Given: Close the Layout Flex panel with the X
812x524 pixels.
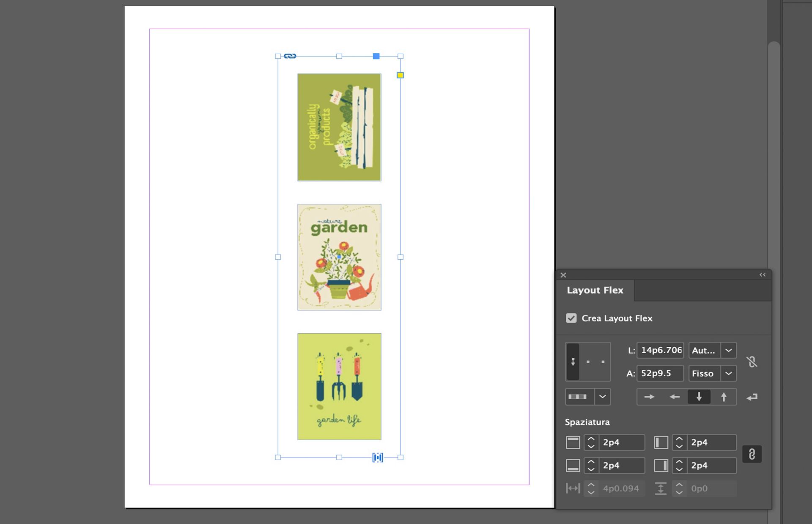Looking at the screenshot, I should 563,275.
